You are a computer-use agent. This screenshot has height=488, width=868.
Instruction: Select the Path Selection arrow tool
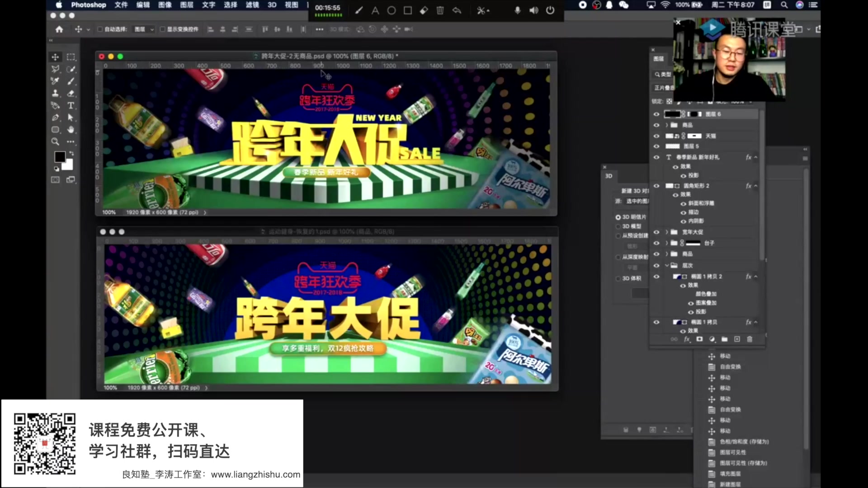click(x=71, y=117)
